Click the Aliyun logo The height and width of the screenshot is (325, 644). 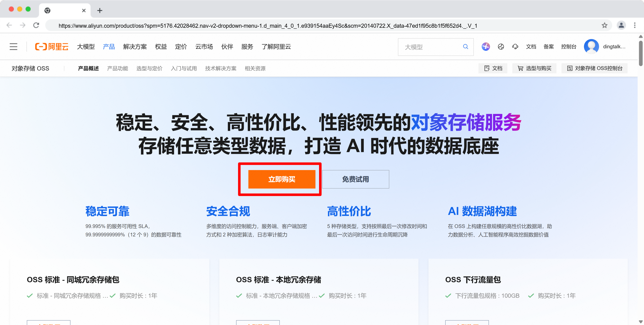[51, 47]
